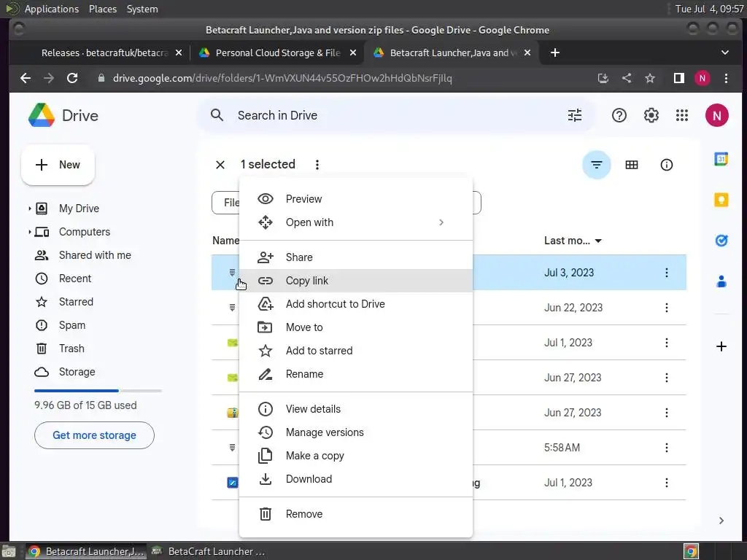The image size is (747, 560).
Task: Switch to grid layout view
Action: point(631,165)
